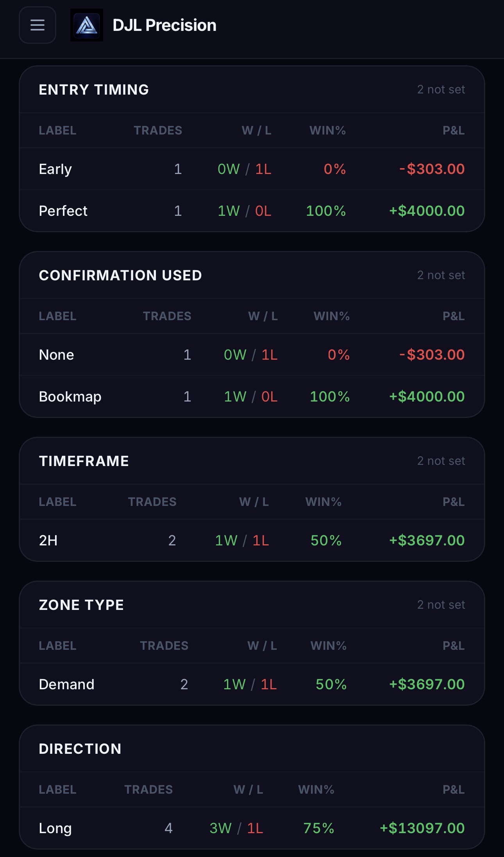Open the hamburger navigation menu
This screenshot has height=857, width=504.
[37, 25]
